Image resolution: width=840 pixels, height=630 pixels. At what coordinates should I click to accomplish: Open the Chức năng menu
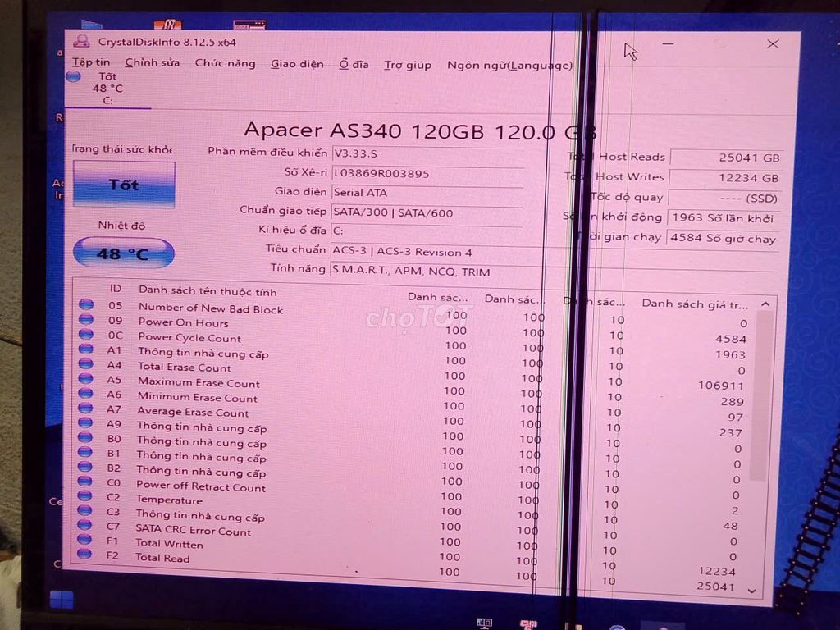[225, 63]
